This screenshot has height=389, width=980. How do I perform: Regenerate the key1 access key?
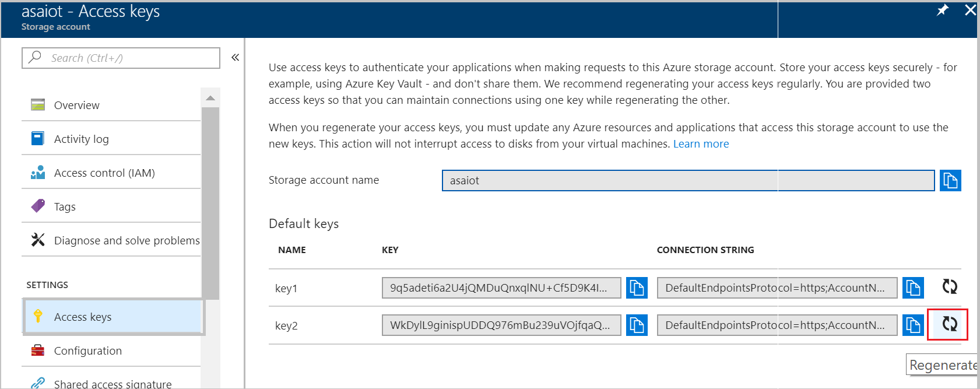coord(950,286)
